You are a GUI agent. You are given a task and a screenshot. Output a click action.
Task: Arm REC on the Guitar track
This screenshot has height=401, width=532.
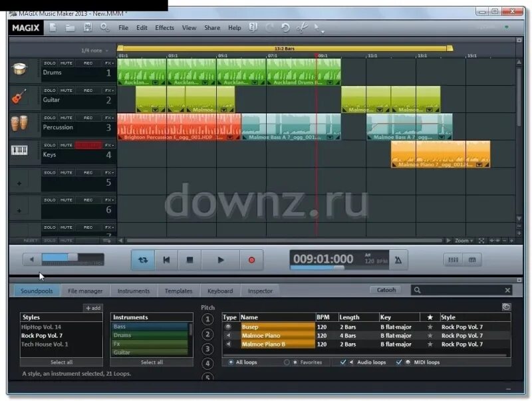(88, 90)
